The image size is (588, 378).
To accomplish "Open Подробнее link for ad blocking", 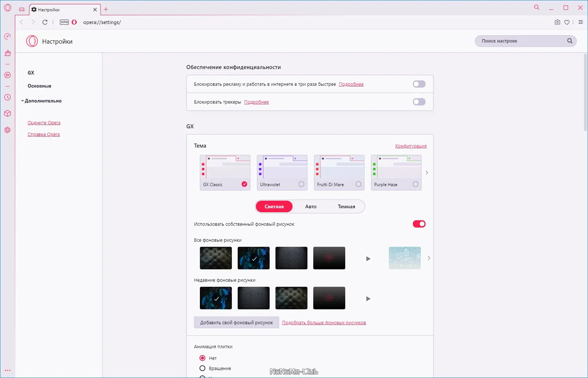I will tap(351, 84).
